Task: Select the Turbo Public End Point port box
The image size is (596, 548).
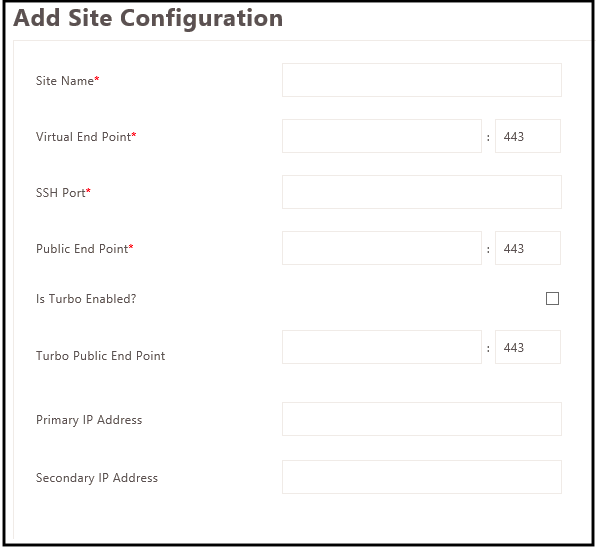Action: pos(528,347)
